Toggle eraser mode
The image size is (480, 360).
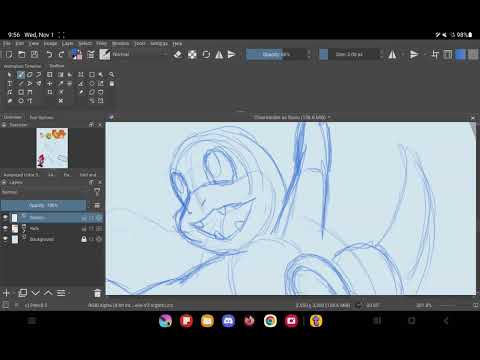pyautogui.click(x=178, y=54)
